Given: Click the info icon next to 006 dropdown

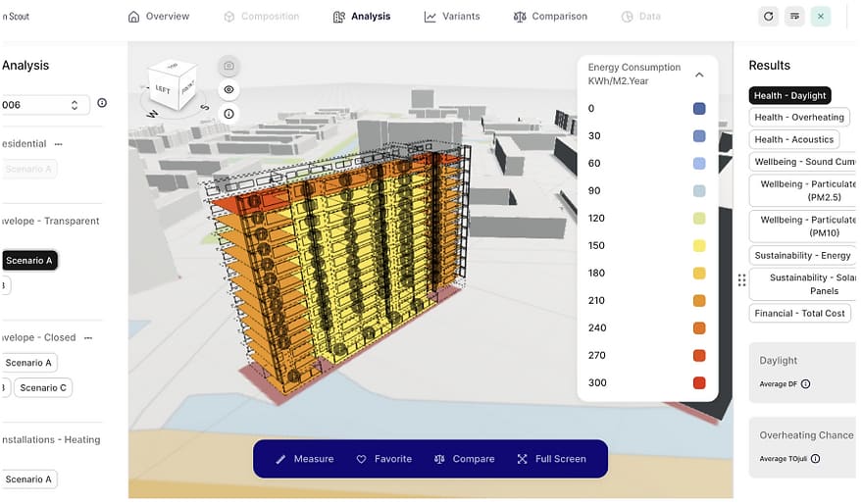Looking at the screenshot, I should pyautogui.click(x=102, y=103).
